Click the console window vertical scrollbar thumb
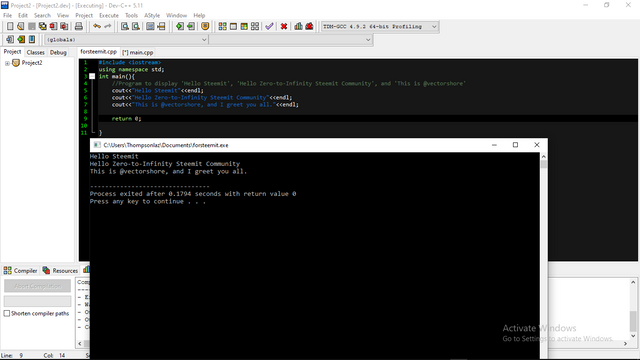This screenshot has height=360, width=640. [544, 164]
